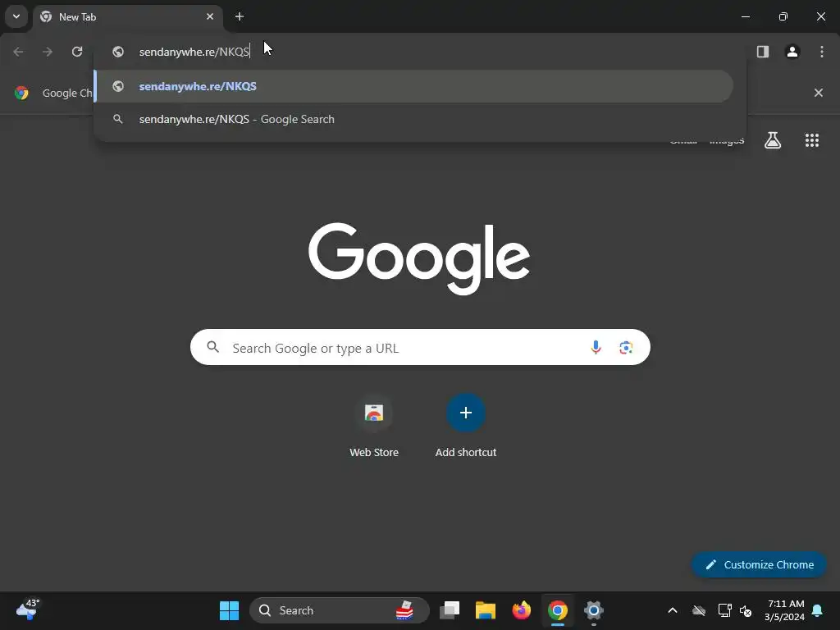The height and width of the screenshot is (630, 840).
Task: Click the Google Chrome icon in info bar
Action: click(21, 93)
